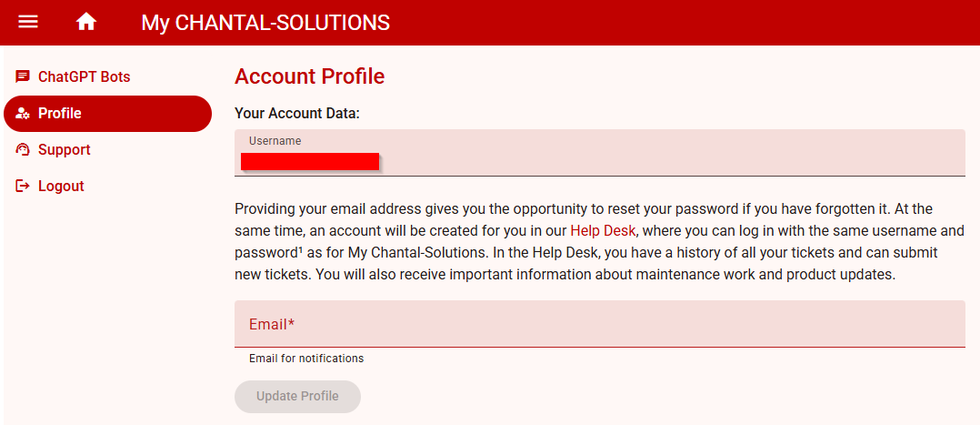Screen dimensions: 980x425
Task: Choose the Logout text in sidebar
Action: [61, 187]
